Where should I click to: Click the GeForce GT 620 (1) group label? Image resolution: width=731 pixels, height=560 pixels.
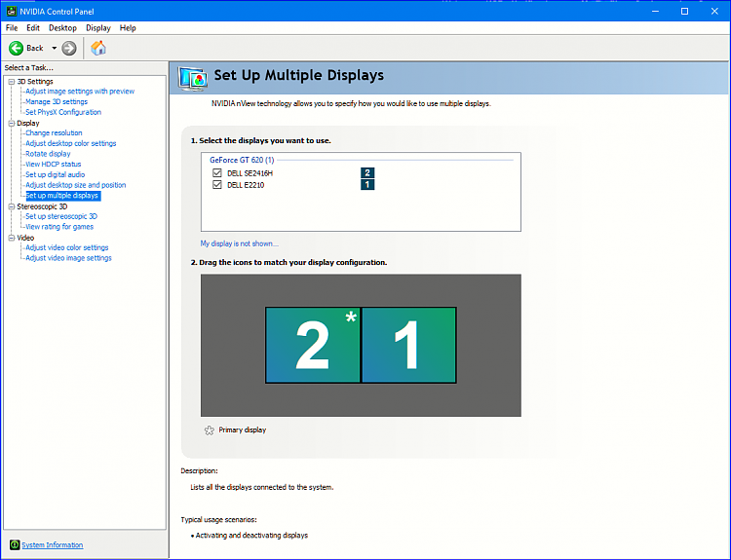pyautogui.click(x=242, y=160)
